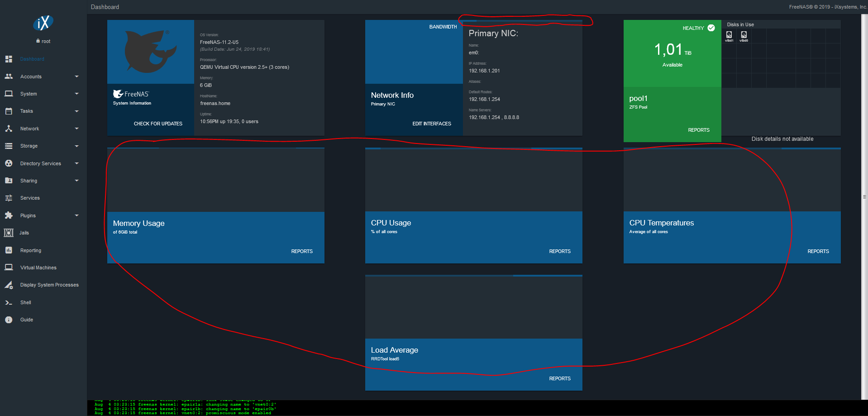Viewport: 868px width, 416px height.
Task: Click the Tasks calendar icon
Action: pos(9,111)
